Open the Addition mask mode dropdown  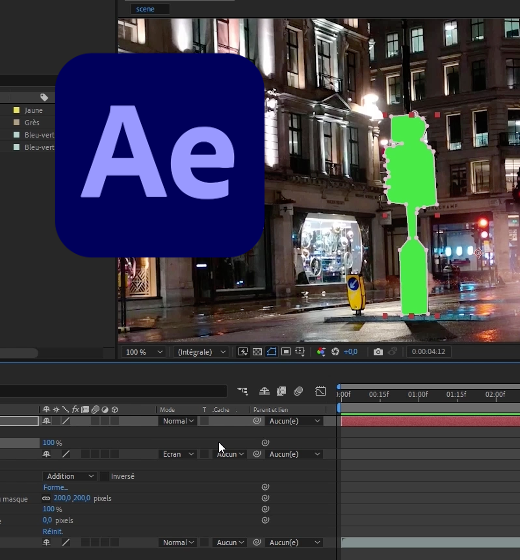[70, 476]
